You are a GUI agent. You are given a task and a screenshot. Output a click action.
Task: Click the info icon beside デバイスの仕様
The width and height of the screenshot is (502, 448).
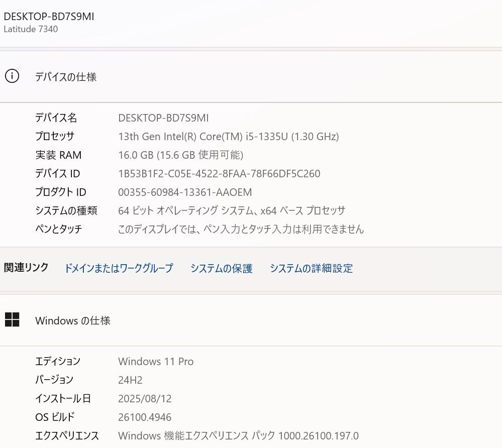(x=12, y=76)
